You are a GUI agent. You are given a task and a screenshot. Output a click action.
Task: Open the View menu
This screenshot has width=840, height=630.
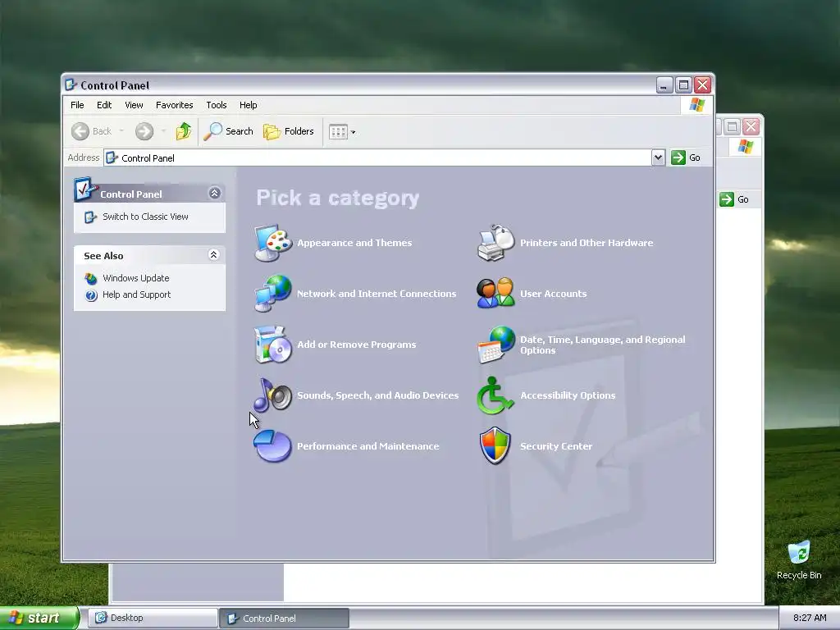(x=134, y=105)
